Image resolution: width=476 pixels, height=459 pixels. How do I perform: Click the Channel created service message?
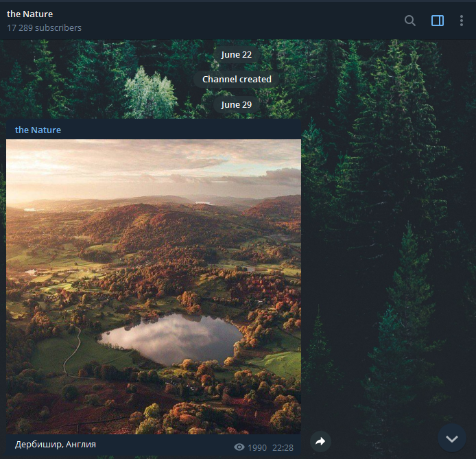tap(237, 80)
